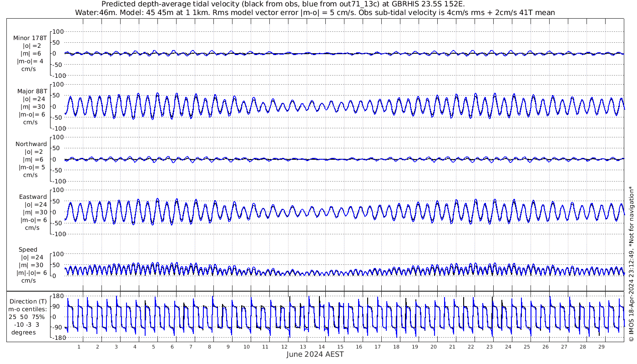Image resolution: width=637 pixels, height=364 pixels.
Task: Click the '180' tick on the Direction axis
Action: pos(57,296)
